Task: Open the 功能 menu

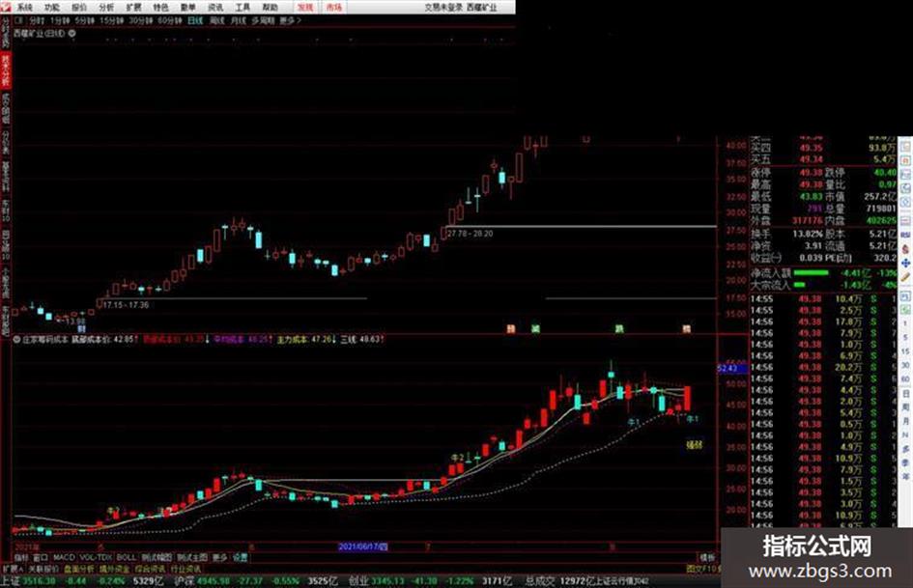Action: click(x=52, y=8)
